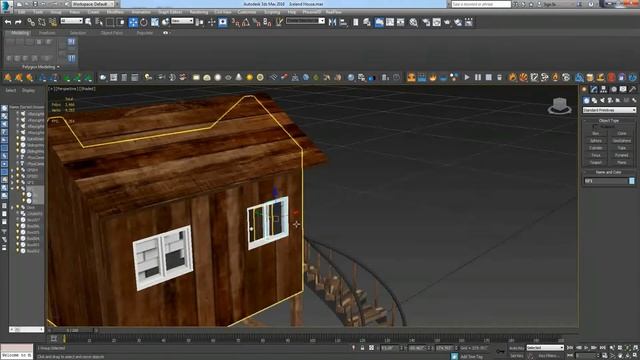
Task: Expand the Polygon Modeling panel arrow
Action: pyautogui.click(x=58, y=67)
